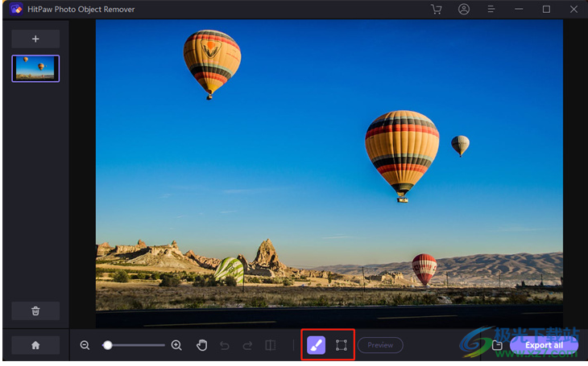Screen dimensions: 588x366
Task: Click the Export all button
Action: (544, 345)
